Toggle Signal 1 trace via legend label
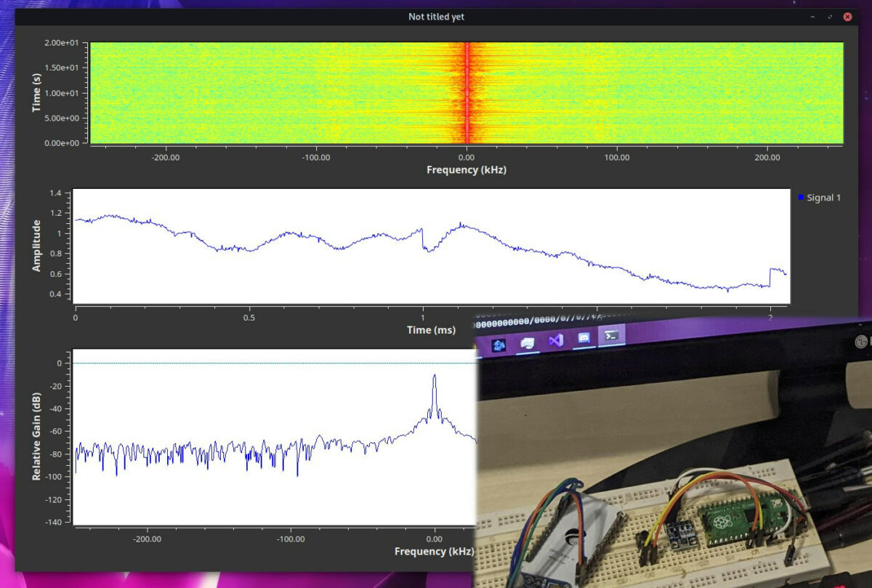 click(x=823, y=198)
